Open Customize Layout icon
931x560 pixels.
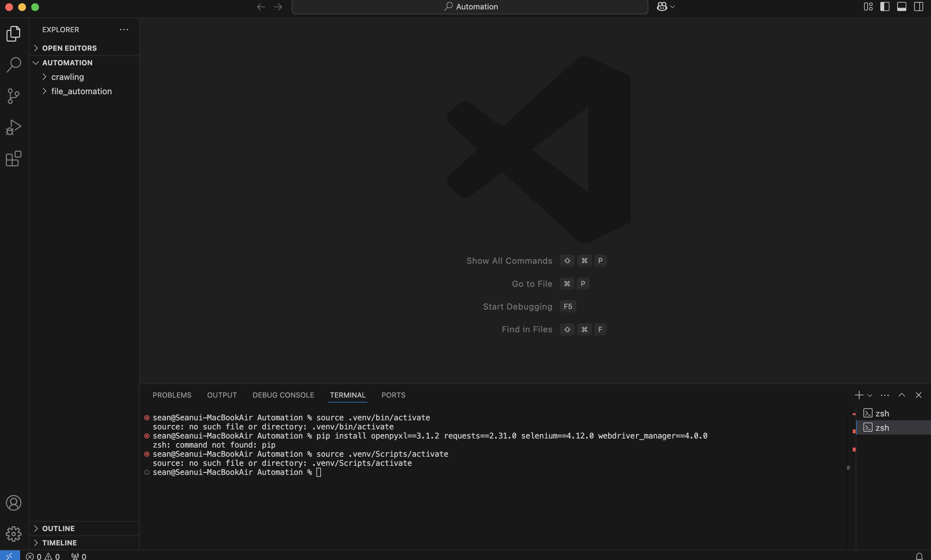pyautogui.click(x=868, y=7)
